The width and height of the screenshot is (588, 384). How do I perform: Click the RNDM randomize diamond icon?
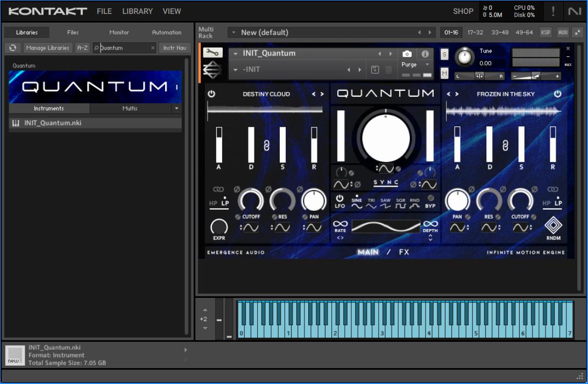(x=552, y=225)
